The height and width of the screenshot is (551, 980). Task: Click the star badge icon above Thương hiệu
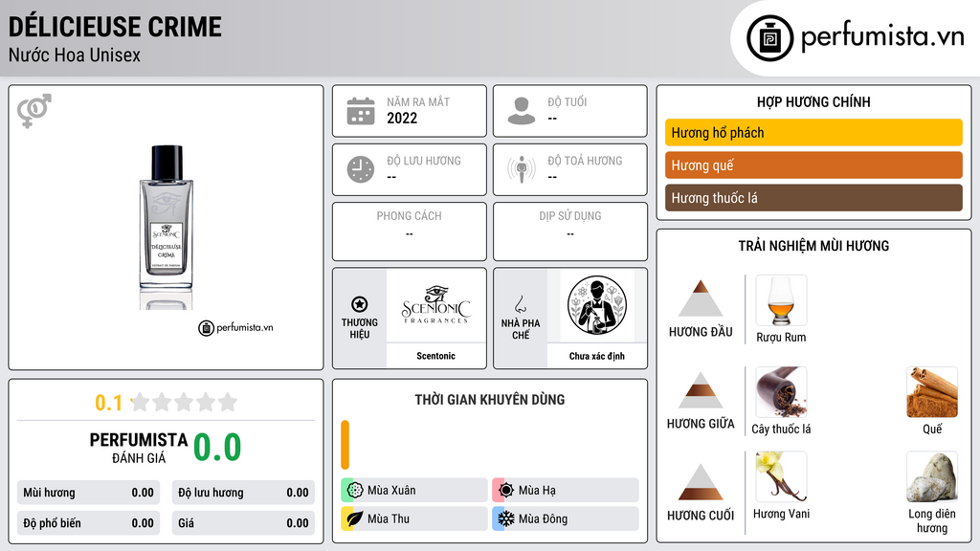360,304
